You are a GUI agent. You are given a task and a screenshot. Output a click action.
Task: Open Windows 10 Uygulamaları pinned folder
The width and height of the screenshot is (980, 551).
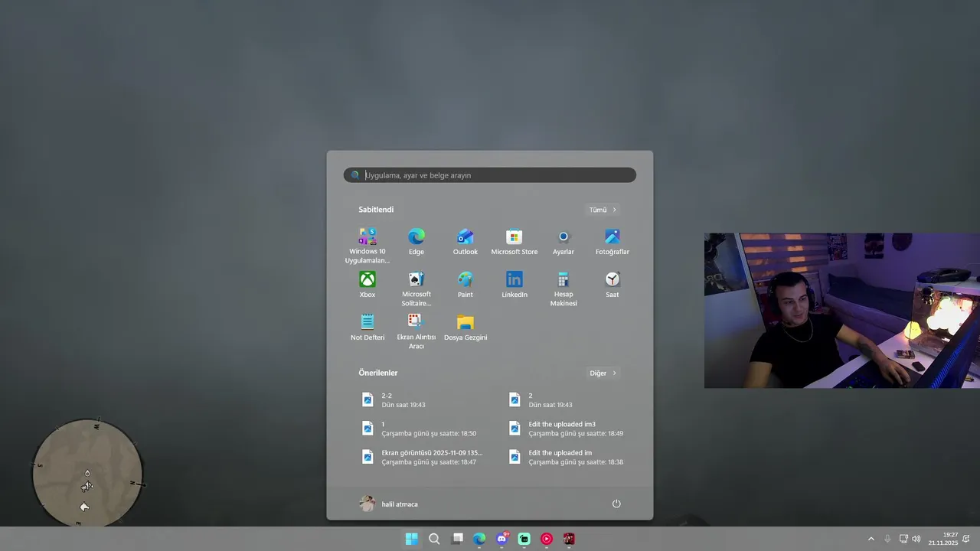coord(367,246)
